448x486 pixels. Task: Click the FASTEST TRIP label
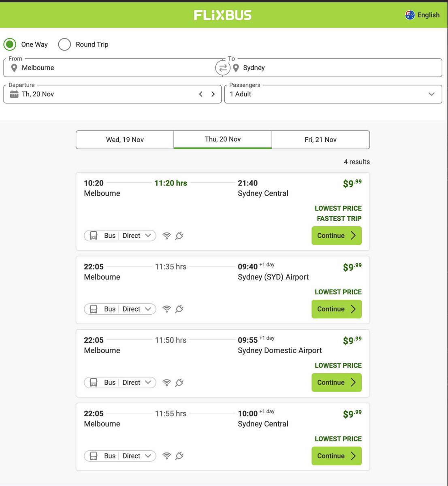pyautogui.click(x=339, y=219)
